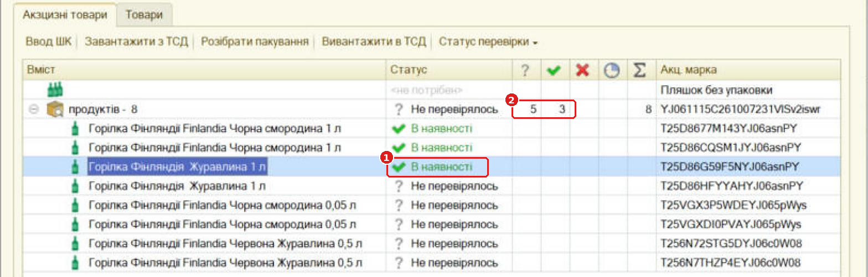The image size is (868, 277).
Task: Click the bottles icon in first row
Action: tap(54, 90)
